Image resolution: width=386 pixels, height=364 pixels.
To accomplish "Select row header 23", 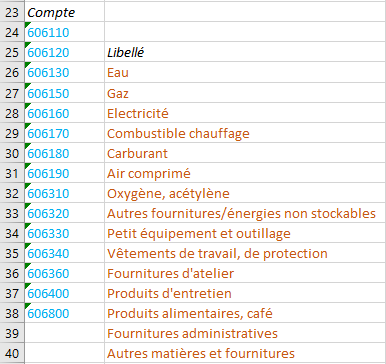I will [12, 12].
